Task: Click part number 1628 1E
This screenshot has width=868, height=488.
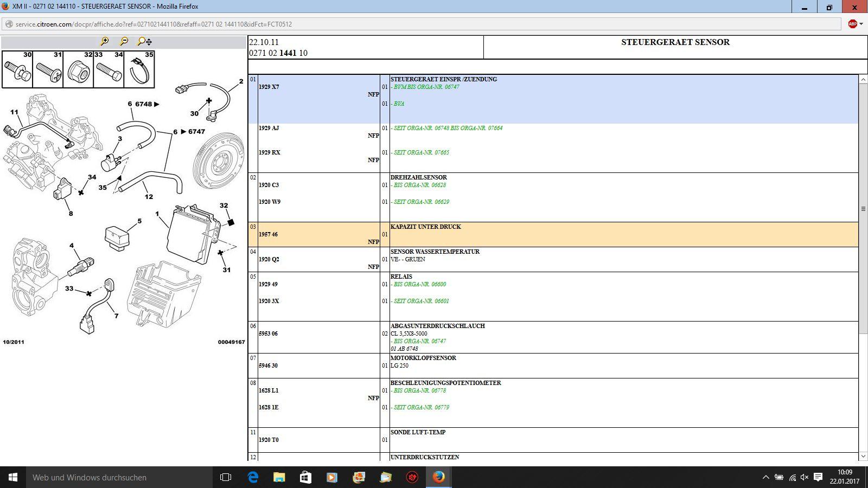Action: point(269,407)
